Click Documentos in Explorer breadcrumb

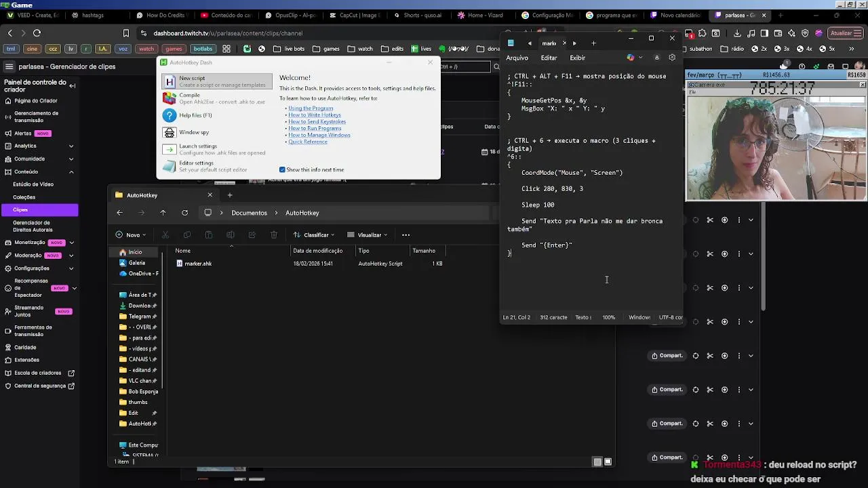pos(249,213)
